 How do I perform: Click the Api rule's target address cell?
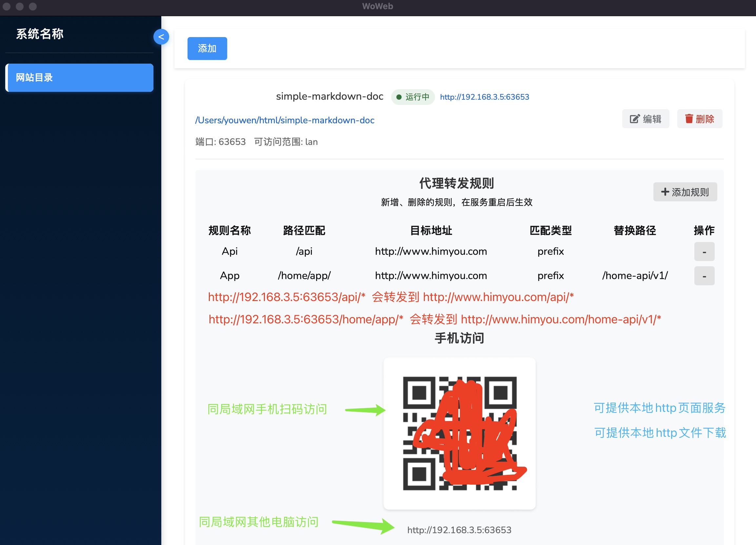431,251
